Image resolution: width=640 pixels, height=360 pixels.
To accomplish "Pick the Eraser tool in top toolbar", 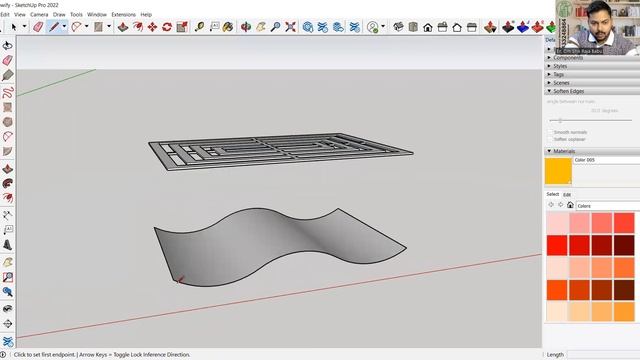I will (x=38, y=27).
